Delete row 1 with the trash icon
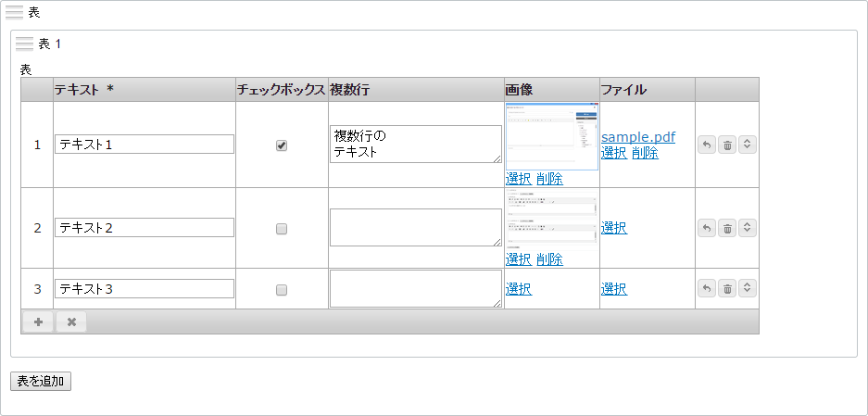This screenshot has height=416, width=868. (x=727, y=145)
